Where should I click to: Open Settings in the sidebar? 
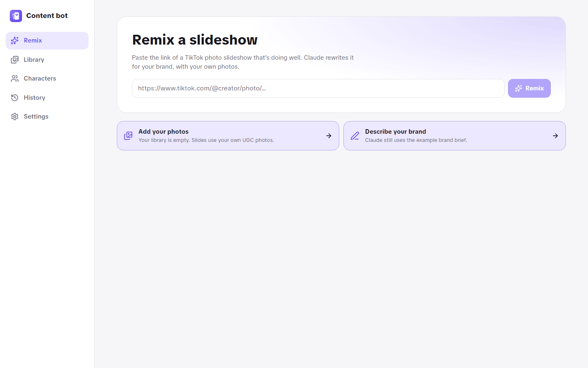(x=47, y=117)
